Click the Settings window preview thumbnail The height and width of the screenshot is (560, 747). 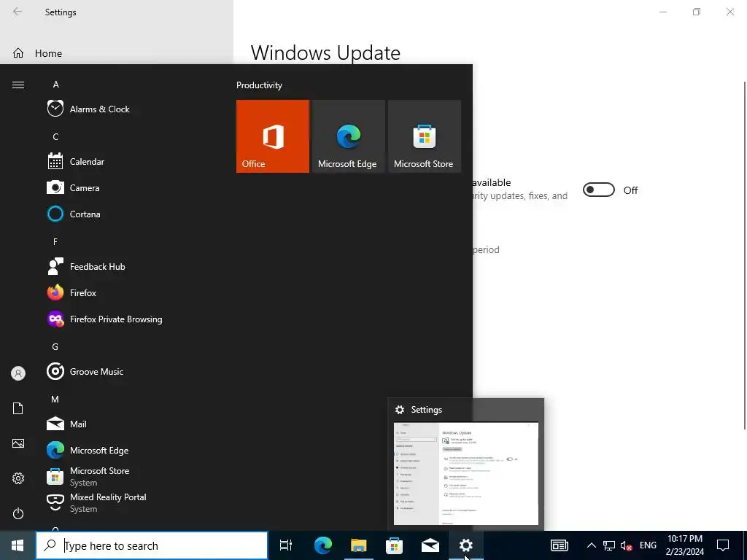466,473
